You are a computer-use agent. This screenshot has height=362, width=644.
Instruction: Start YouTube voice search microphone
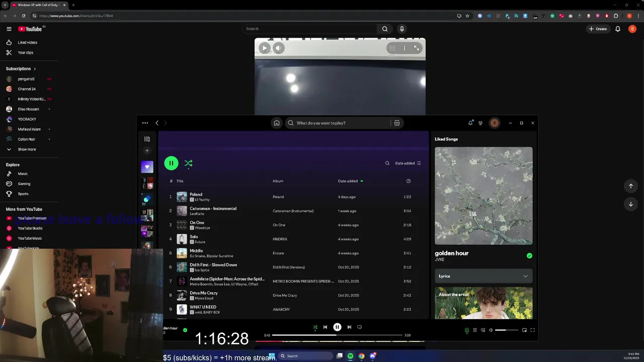[x=401, y=29]
